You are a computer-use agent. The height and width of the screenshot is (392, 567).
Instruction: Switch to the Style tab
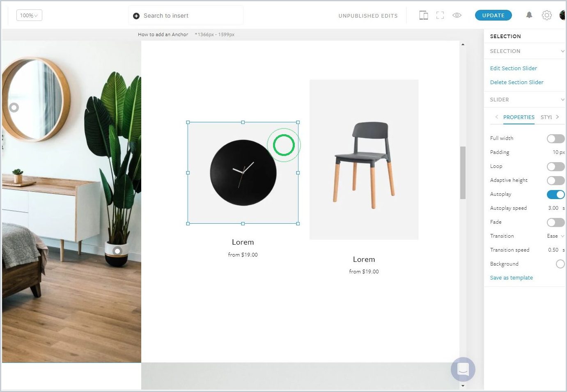coord(546,117)
